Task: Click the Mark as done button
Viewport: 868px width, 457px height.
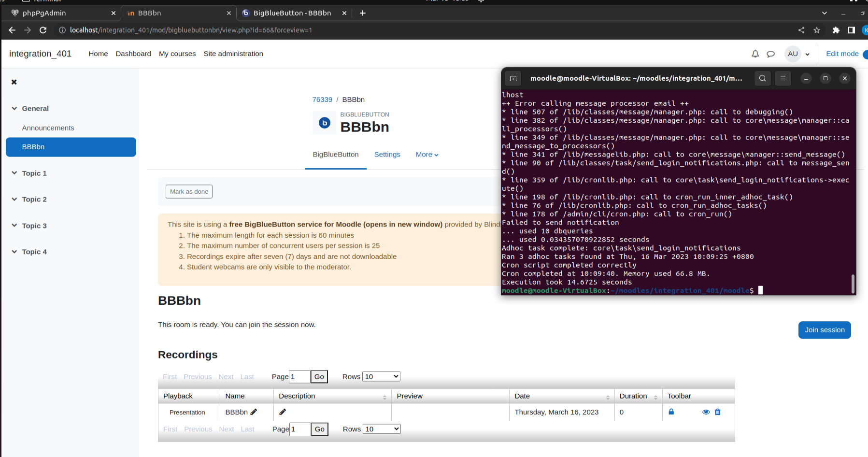Action: pyautogui.click(x=189, y=192)
